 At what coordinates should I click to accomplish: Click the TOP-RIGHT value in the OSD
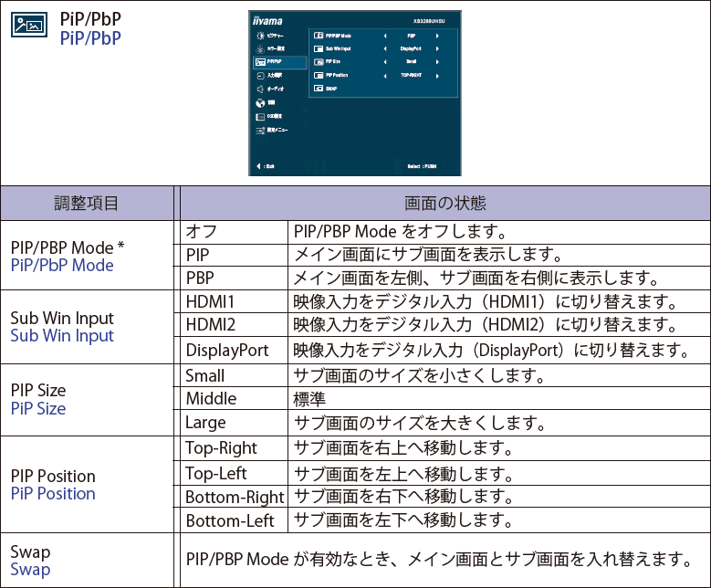tap(412, 75)
